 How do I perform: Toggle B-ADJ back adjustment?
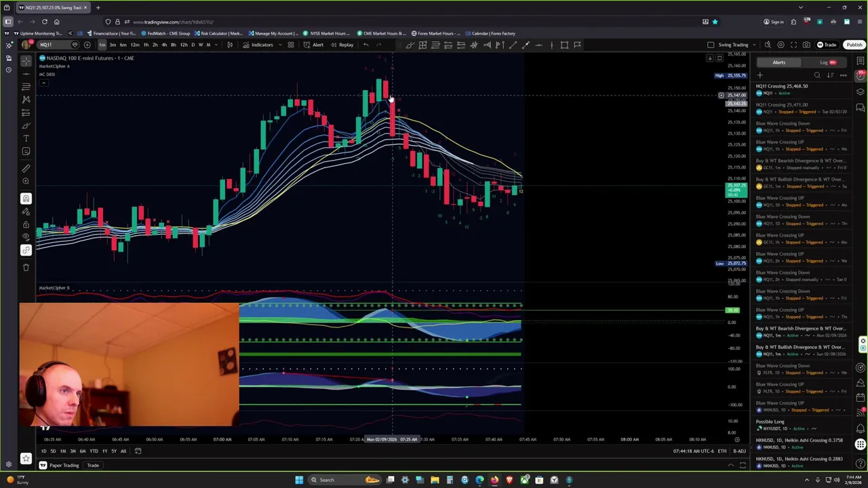click(x=738, y=451)
